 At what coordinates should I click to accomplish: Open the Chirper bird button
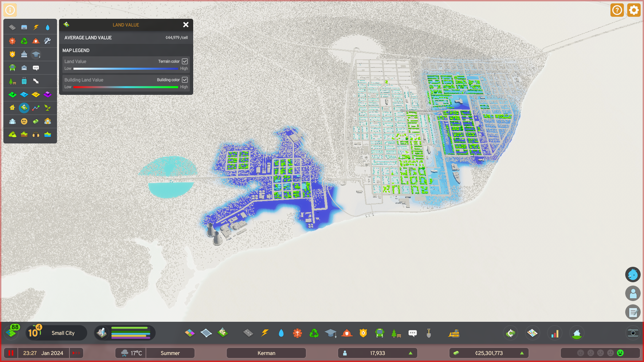633,275
